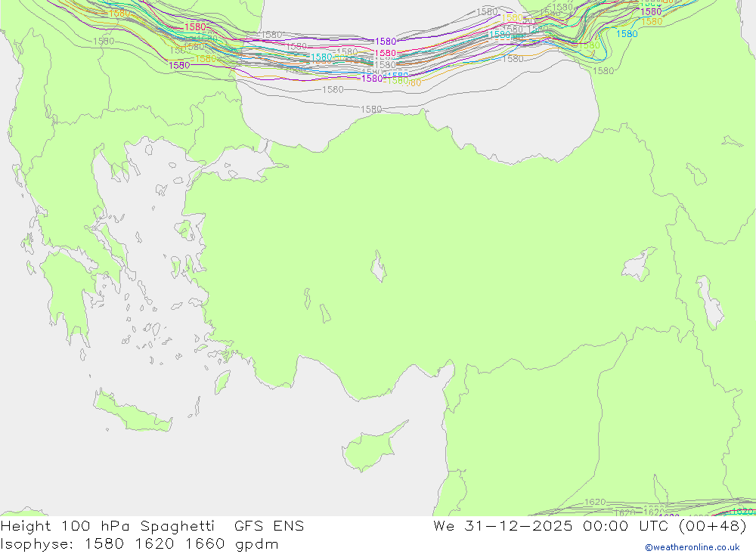Click the 'We 31-12-2025 00:00 UTC (00+48)' date text
The image size is (756, 554).
590,526
